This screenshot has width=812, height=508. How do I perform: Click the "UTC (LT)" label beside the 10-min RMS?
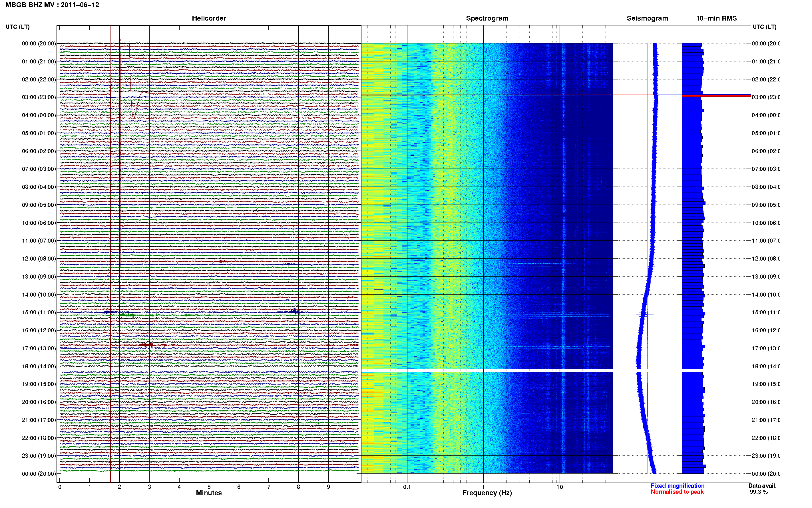pos(765,27)
